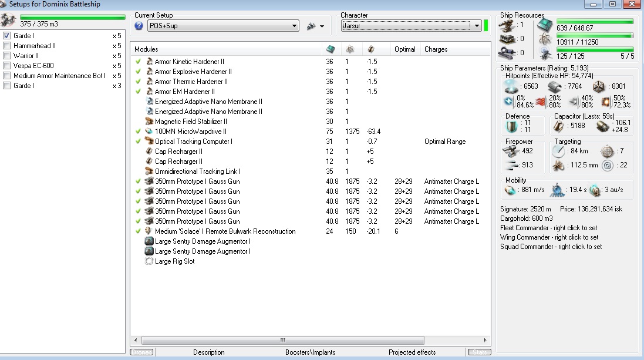Screen dimensions: 644x360
Task: Click the Magnetic Field Stabilizer II module icon
Action: click(149, 122)
